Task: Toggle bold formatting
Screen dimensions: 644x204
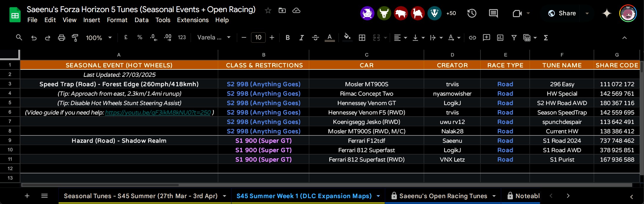Action: coord(288,38)
